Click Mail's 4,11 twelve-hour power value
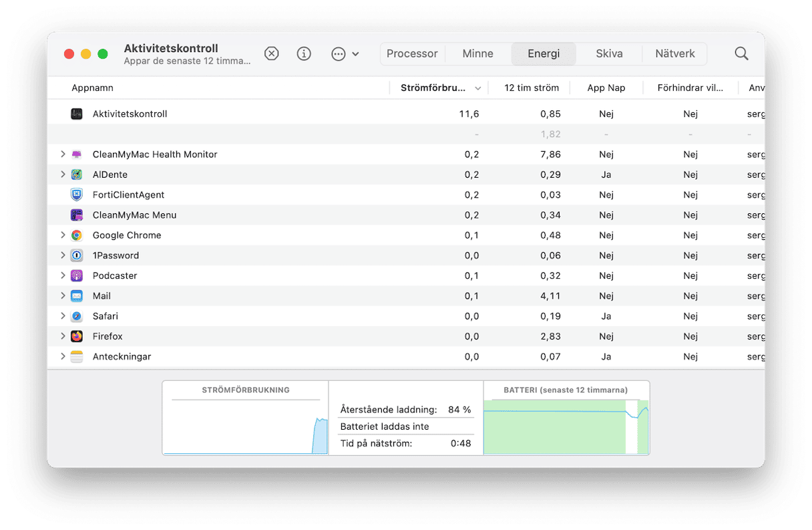The image size is (812, 530). click(x=550, y=296)
